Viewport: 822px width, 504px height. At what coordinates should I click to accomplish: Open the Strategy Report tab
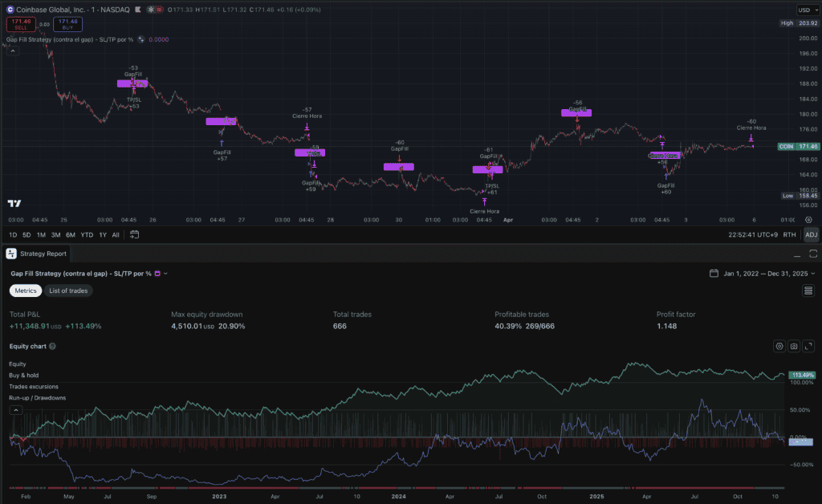[37, 254]
